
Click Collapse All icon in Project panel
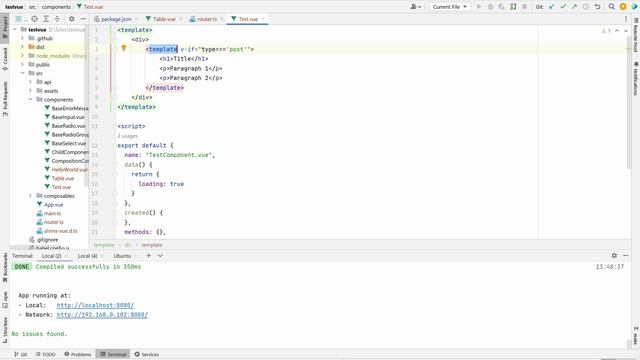tap(57, 19)
